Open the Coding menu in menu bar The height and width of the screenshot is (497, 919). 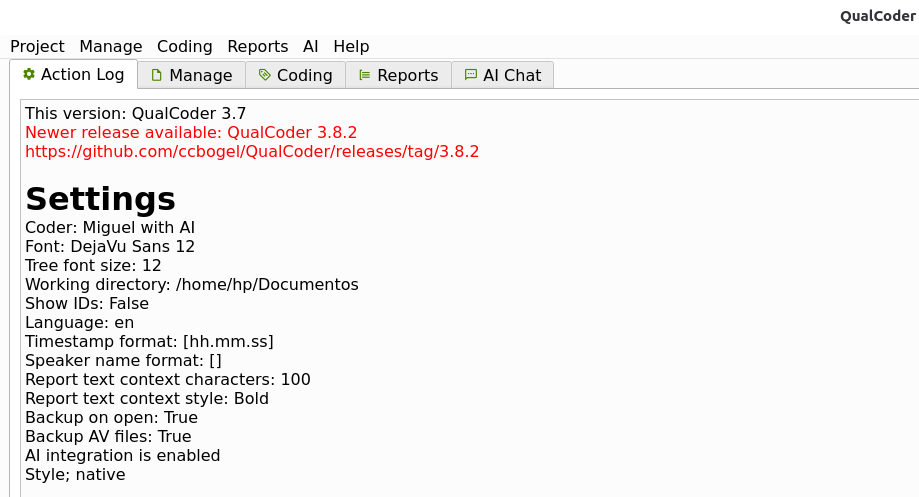click(184, 47)
